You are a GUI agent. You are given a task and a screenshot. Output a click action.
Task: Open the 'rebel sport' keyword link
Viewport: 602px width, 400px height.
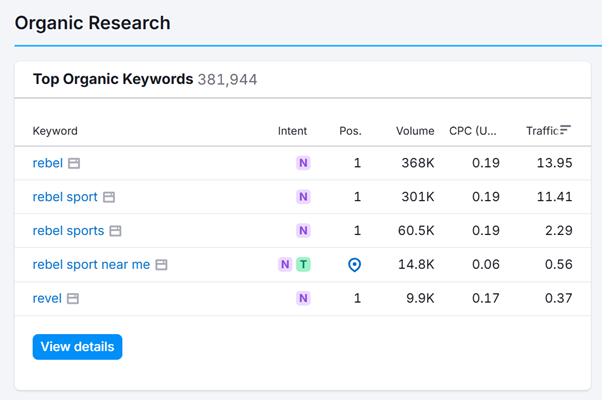pos(65,197)
